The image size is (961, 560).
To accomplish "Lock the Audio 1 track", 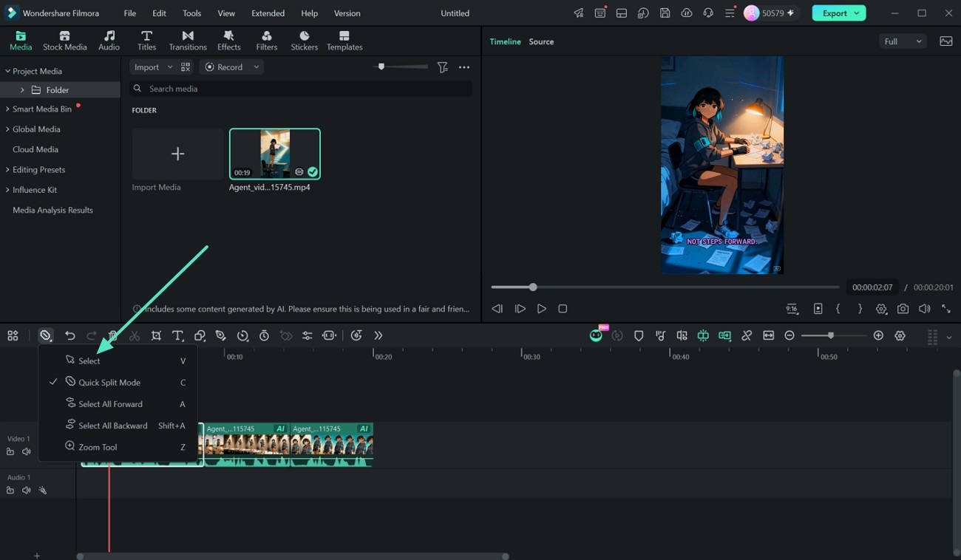I will [10, 490].
